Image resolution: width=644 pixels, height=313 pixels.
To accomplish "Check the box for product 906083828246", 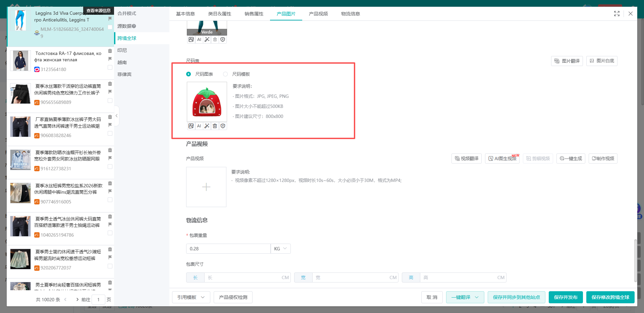I will pos(110,133).
